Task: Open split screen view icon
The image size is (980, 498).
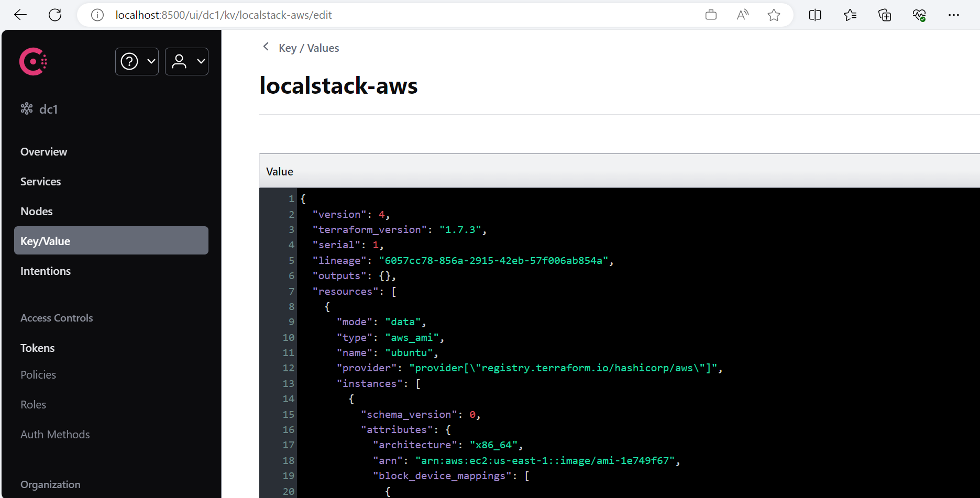Action: pyautogui.click(x=815, y=15)
